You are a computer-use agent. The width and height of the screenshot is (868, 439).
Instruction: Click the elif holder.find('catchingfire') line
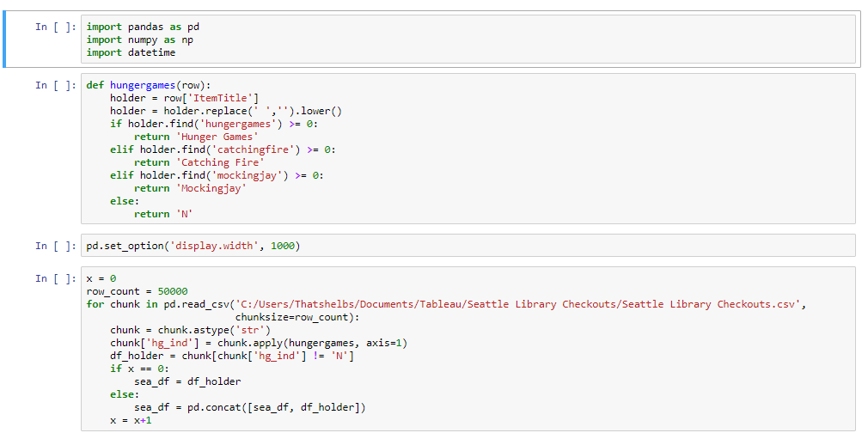(x=223, y=149)
